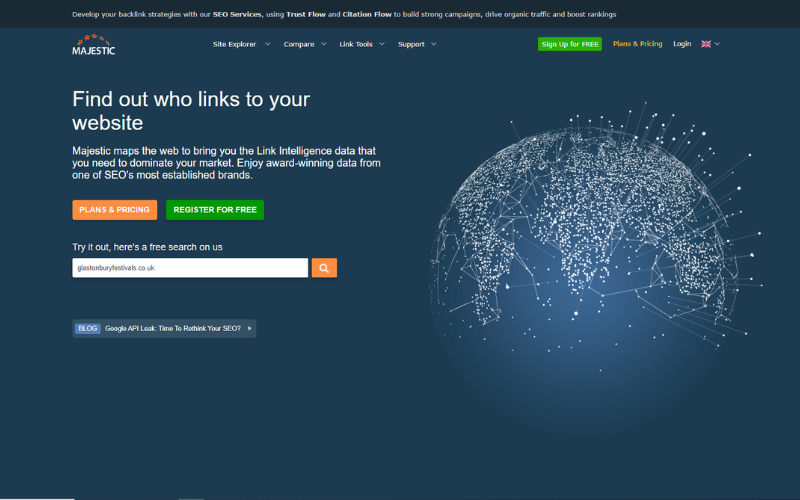Screen dimensions: 800x500
Task: Open the Support menu
Action: pyautogui.click(x=411, y=44)
